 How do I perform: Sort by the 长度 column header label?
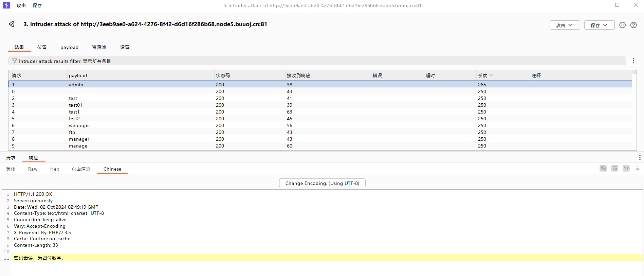pyautogui.click(x=482, y=75)
